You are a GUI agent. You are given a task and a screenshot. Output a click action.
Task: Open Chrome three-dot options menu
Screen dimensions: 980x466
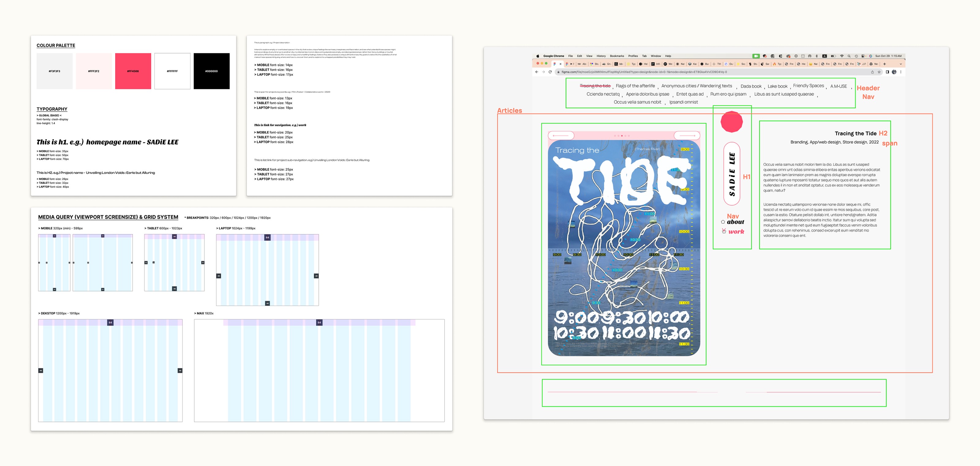(900, 72)
